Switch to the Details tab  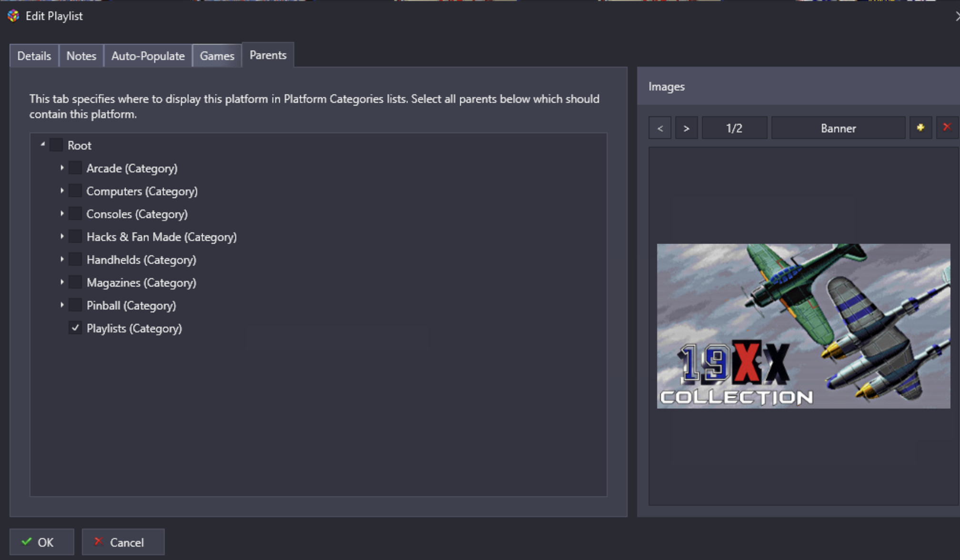(34, 56)
